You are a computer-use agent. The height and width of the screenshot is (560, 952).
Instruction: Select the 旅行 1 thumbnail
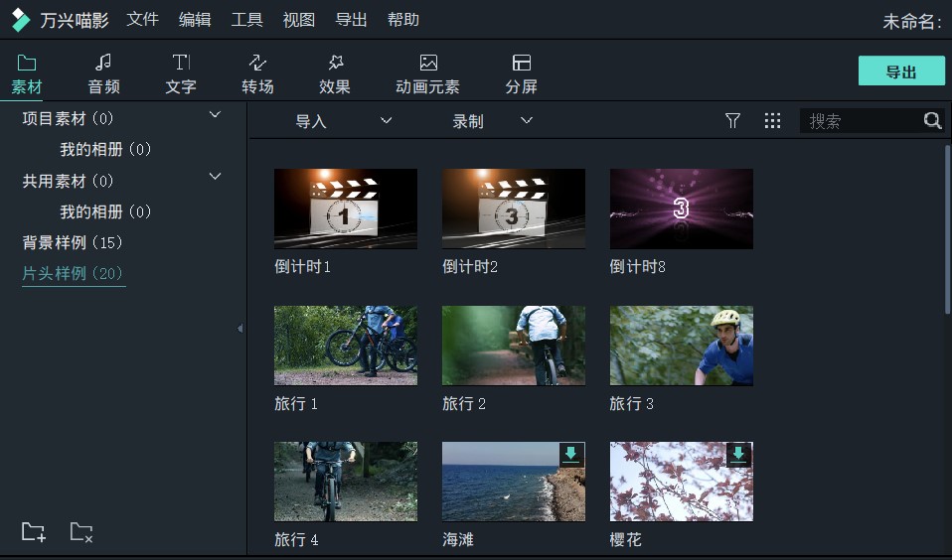pos(346,346)
